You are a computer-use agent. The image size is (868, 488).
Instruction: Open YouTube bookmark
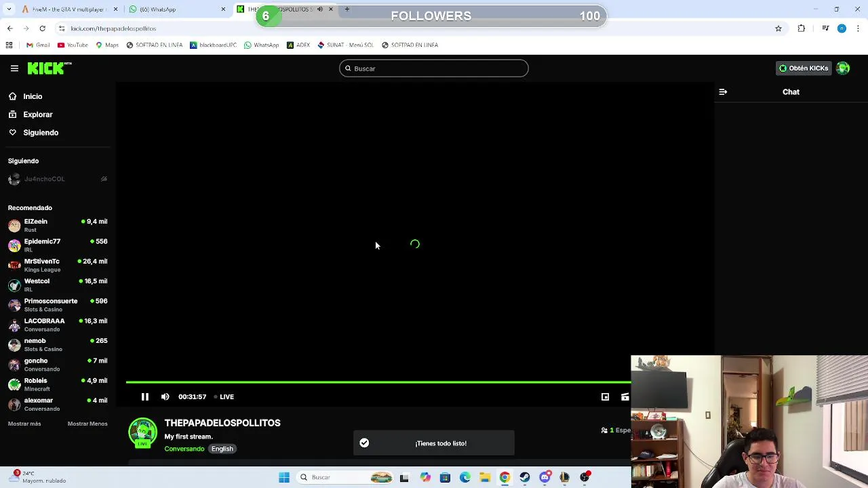(73, 45)
